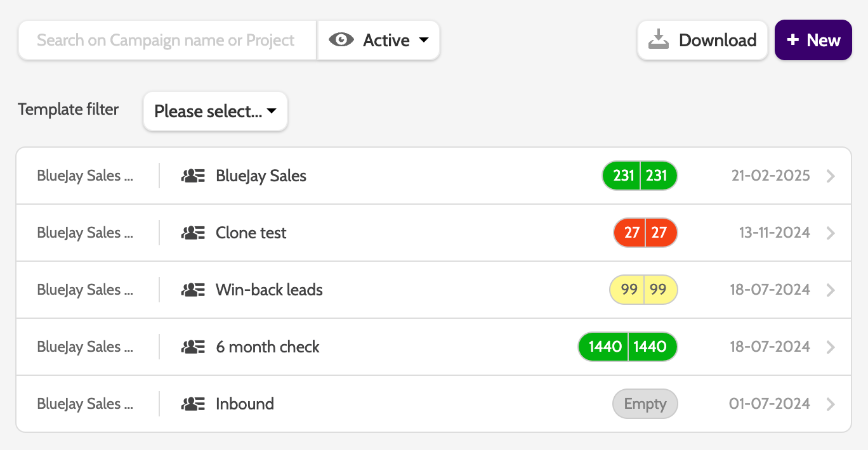
Task: Expand the BlueJay Sales row chevron
Action: click(831, 176)
